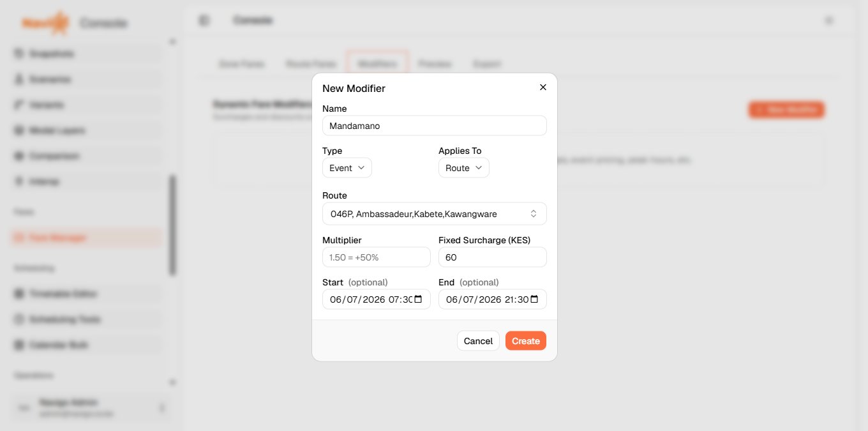This screenshot has width=868, height=431.
Task: Click the Applies To label
Action: pos(460,151)
